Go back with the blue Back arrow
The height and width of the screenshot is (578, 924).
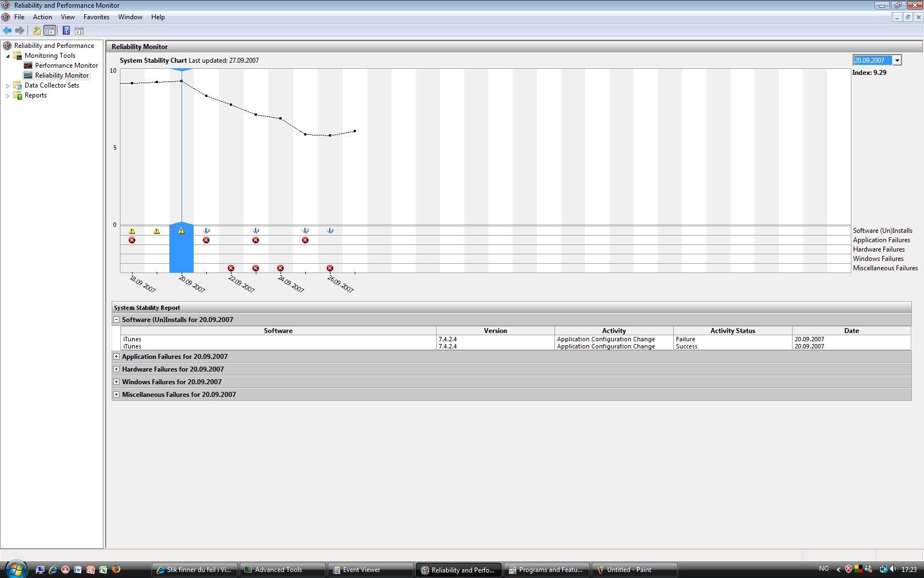(7, 31)
